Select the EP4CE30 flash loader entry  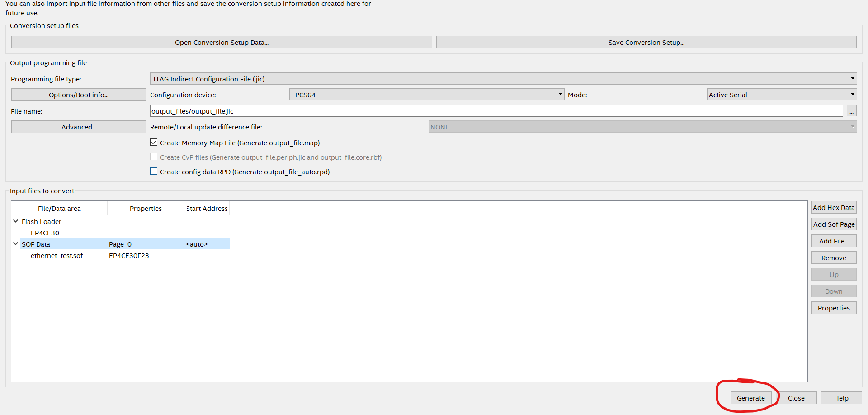[45, 233]
